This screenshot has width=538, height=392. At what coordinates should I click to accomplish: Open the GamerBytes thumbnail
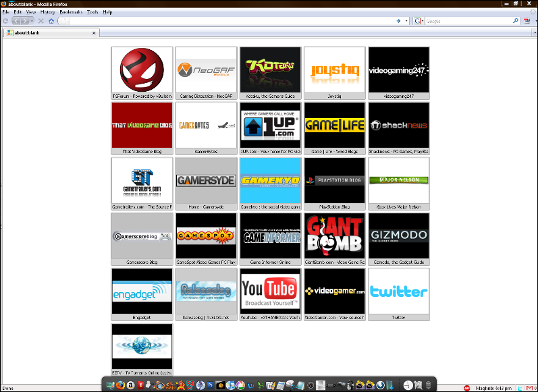(206, 128)
